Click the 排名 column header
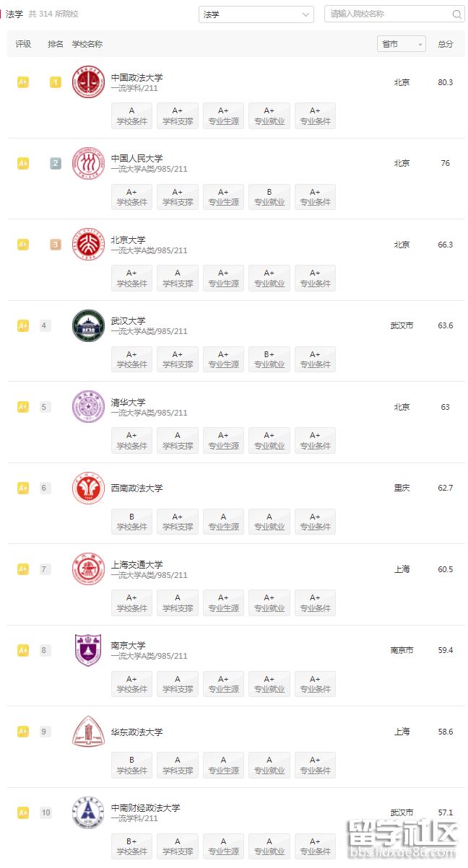Screen dimensions: 468x868 coord(56,44)
